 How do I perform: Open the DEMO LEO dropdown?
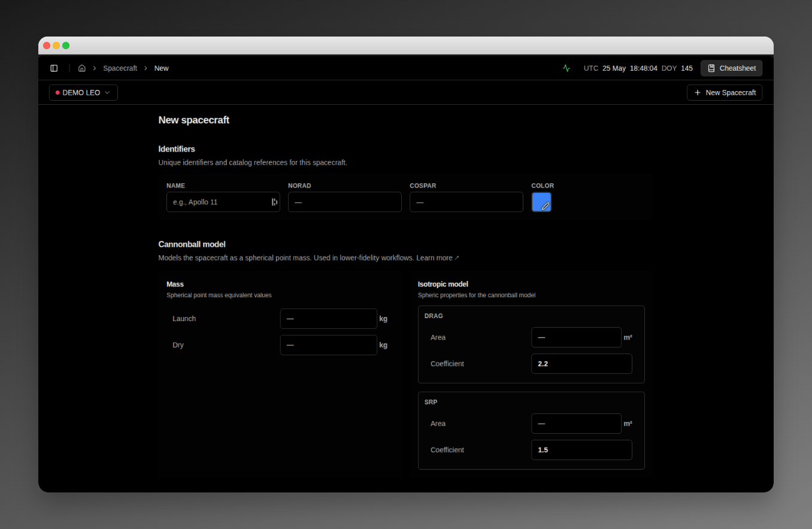(x=83, y=92)
